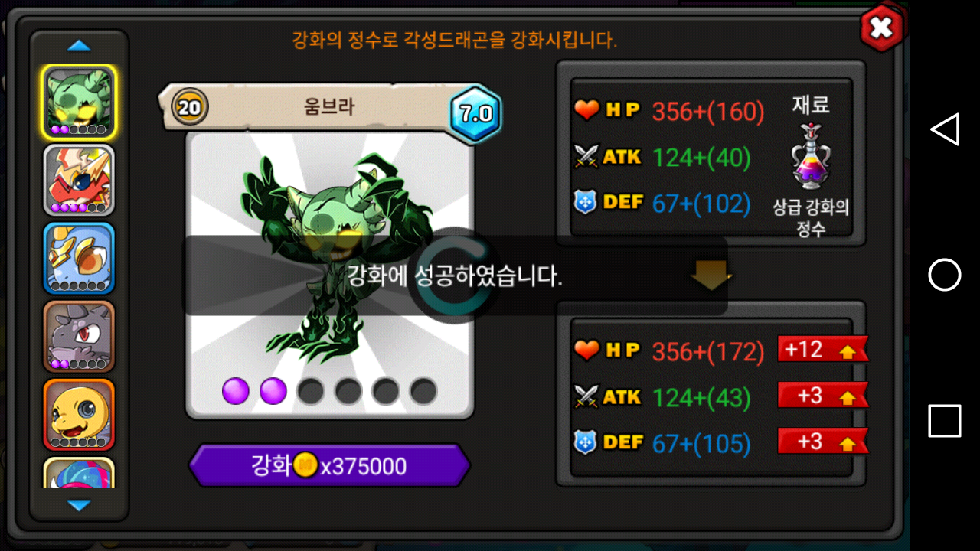This screenshot has height=551, width=980.
Task: Tap the red heart HP icon in result panel
Action: click(586, 350)
